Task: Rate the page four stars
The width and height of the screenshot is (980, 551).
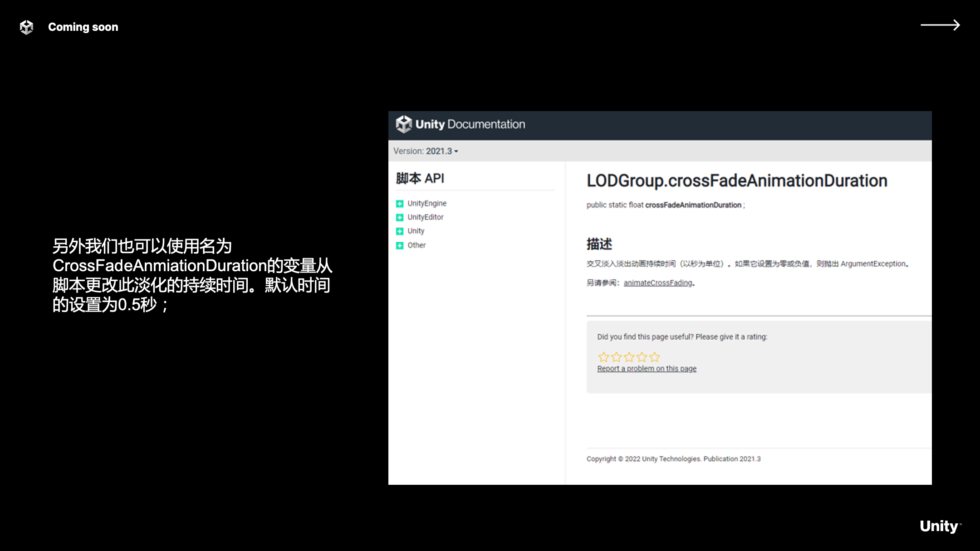Action: 642,357
